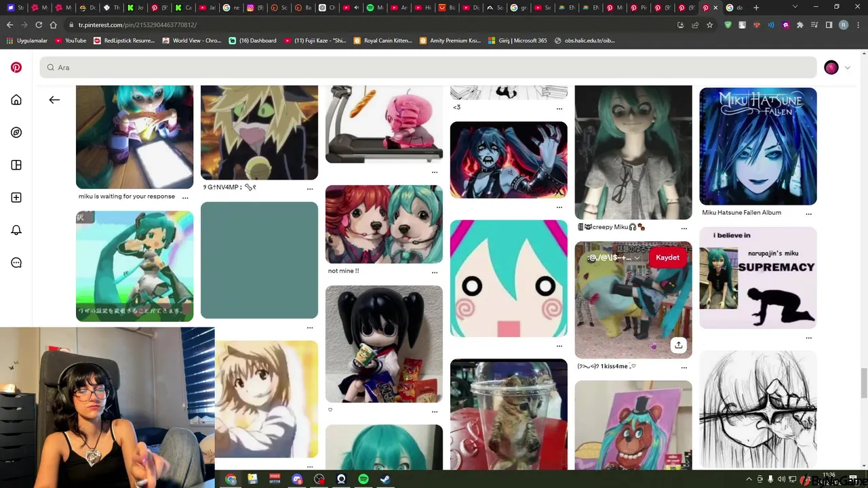
Task: Open the 'Royal Canin Kitten...' bookmark
Action: [382, 41]
